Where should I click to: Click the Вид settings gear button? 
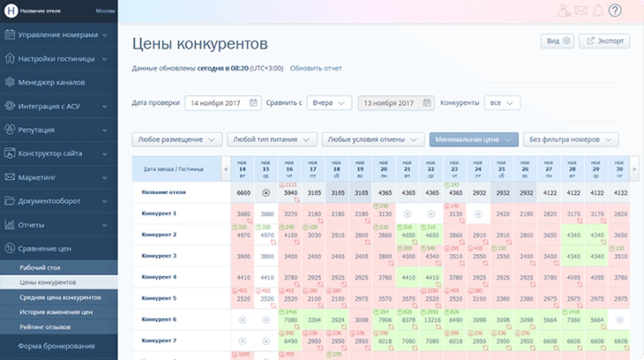coord(556,41)
